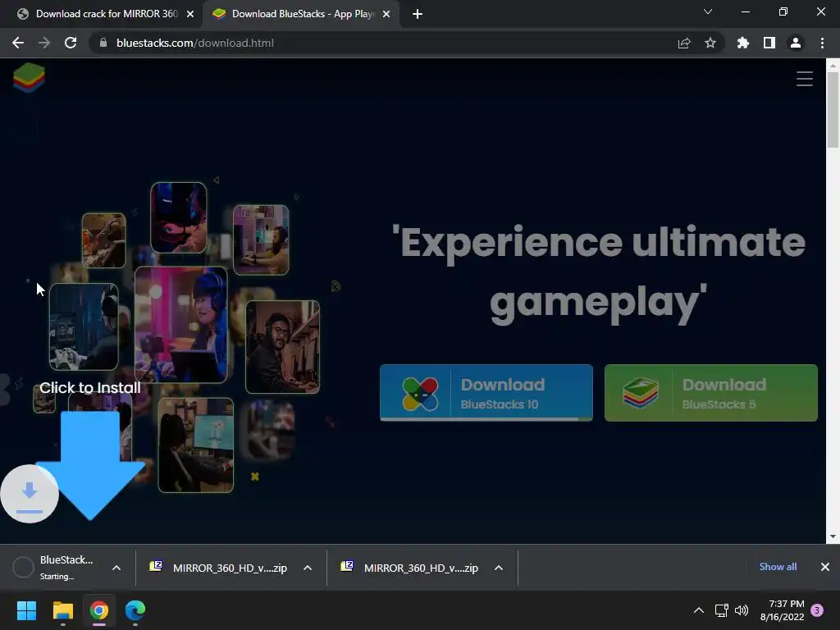This screenshot has width=840, height=630.
Task: Open the Extensions puzzle icon
Action: click(743, 43)
